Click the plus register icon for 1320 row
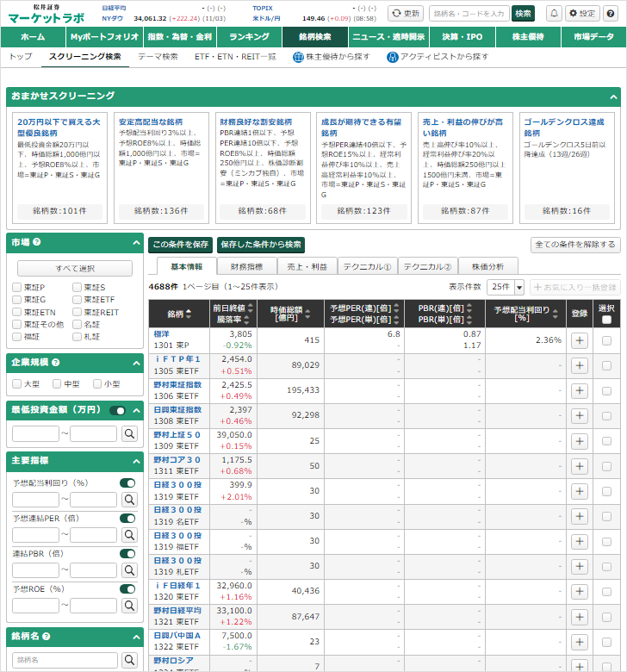The width and height of the screenshot is (627, 672). pos(580,591)
